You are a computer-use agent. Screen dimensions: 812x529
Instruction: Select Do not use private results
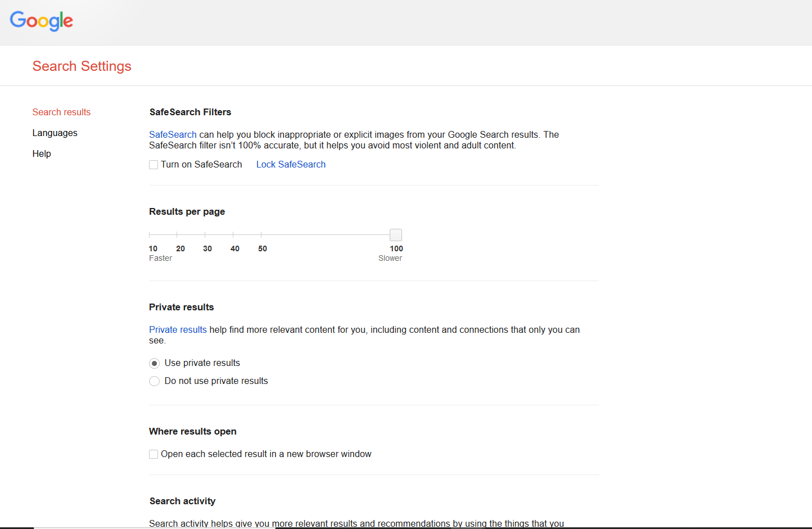(x=154, y=381)
